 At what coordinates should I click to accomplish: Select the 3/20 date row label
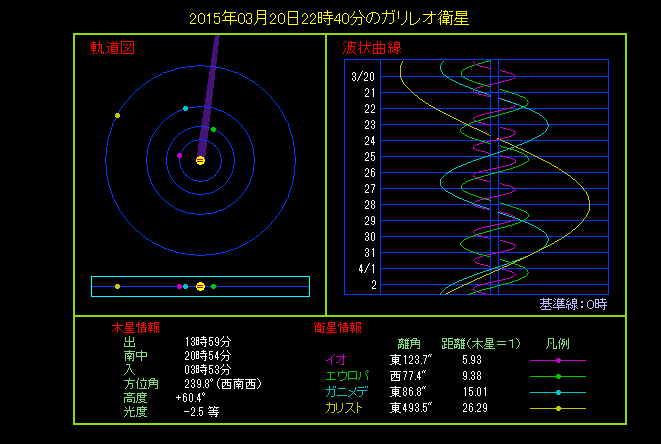pyautogui.click(x=364, y=76)
